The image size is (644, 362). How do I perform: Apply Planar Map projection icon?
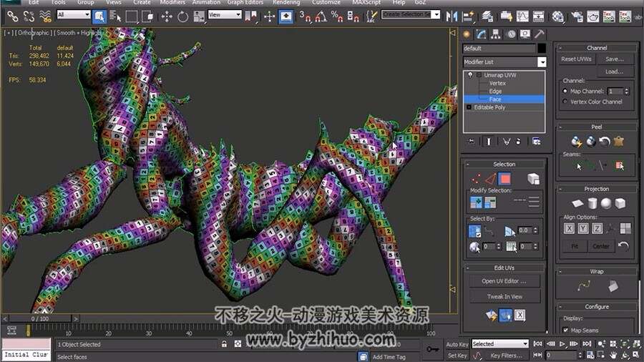577,204
